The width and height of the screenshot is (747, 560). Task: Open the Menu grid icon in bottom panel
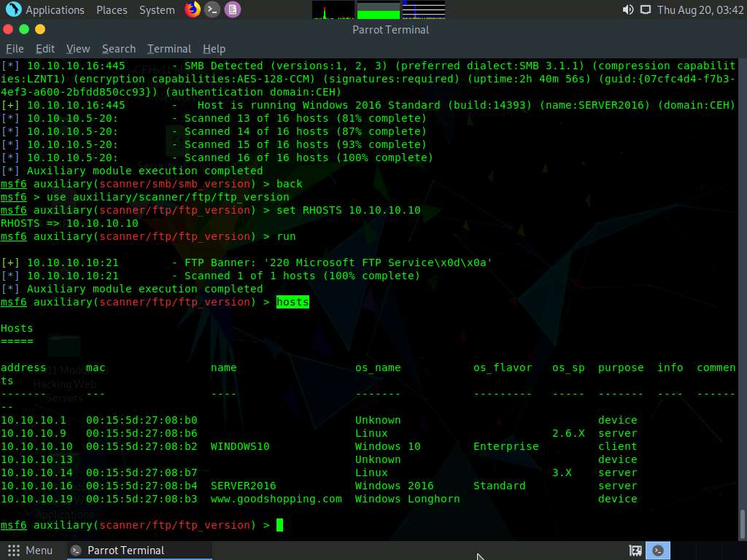pos(14,551)
